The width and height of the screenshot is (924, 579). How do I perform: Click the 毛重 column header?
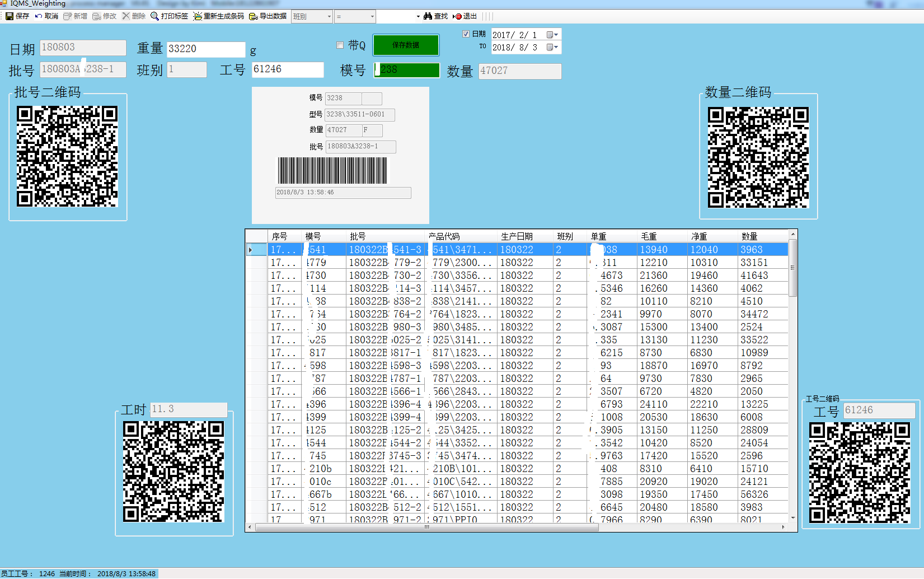tap(662, 236)
